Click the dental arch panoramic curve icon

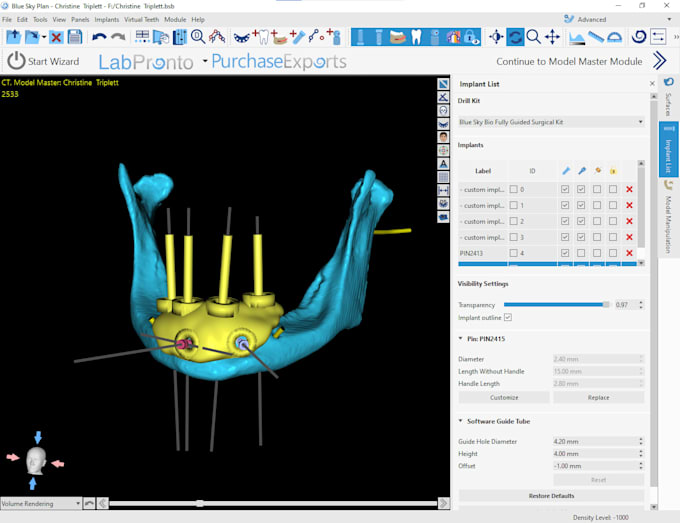[x=242, y=37]
